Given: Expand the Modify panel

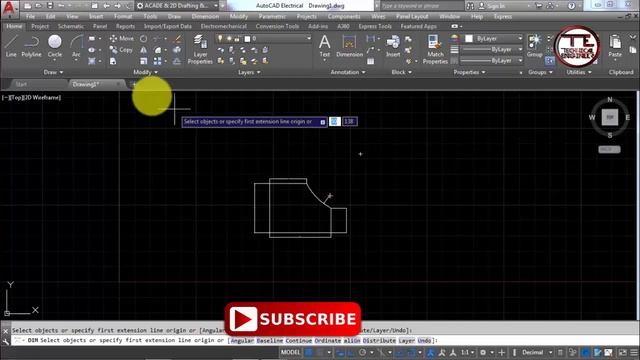Looking at the screenshot, I should (x=145, y=72).
